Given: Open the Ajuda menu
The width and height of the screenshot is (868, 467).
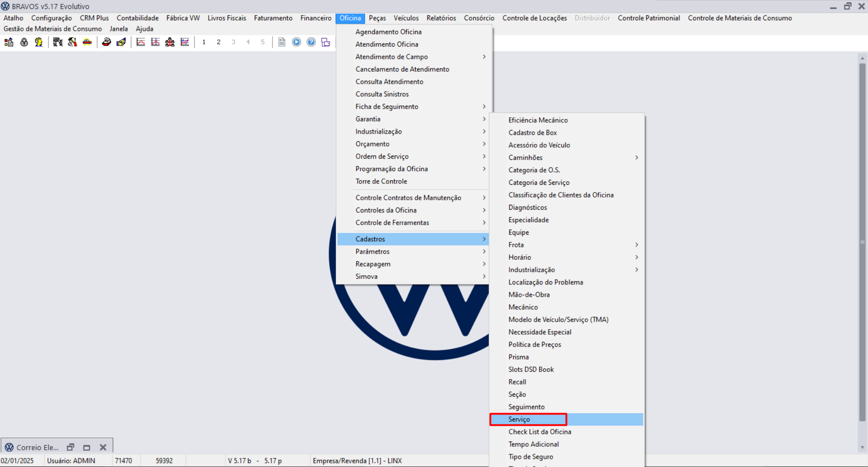Looking at the screenshot, I should coord(144,29).
